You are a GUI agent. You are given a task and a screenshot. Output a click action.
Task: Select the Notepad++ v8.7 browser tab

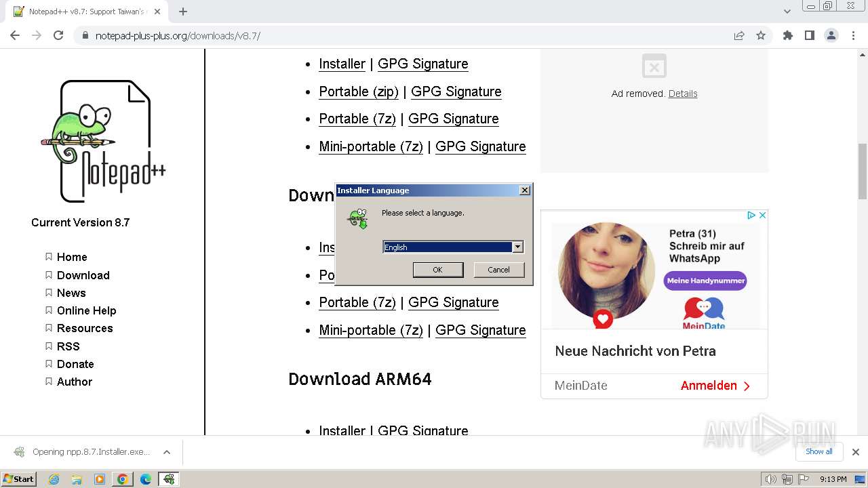coord(87,12)
